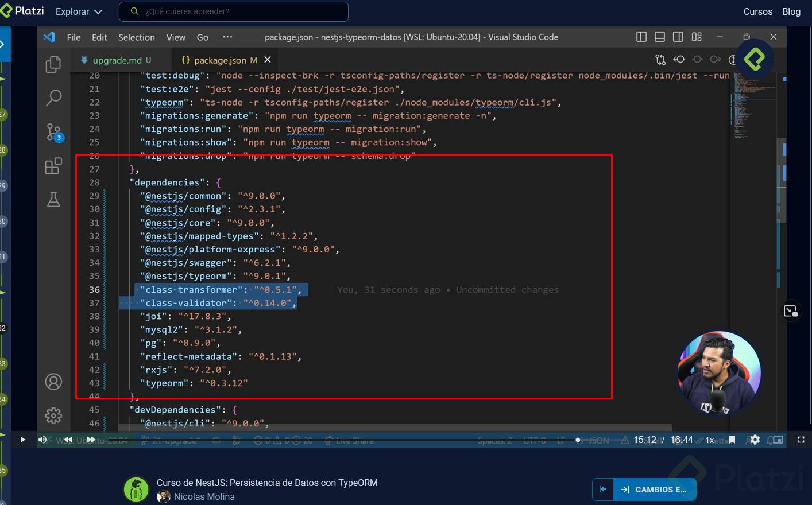The width and height of the screenshot is (812, 505).
Task: Play the video with the play button
Action: click(x=22, y=440)
